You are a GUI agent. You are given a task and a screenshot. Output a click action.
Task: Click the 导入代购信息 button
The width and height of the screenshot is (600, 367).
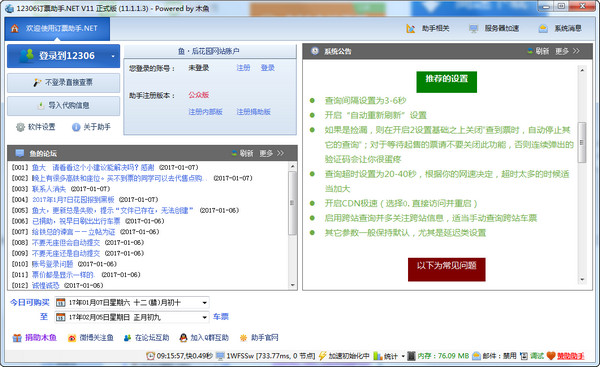(x=64, y=106)
